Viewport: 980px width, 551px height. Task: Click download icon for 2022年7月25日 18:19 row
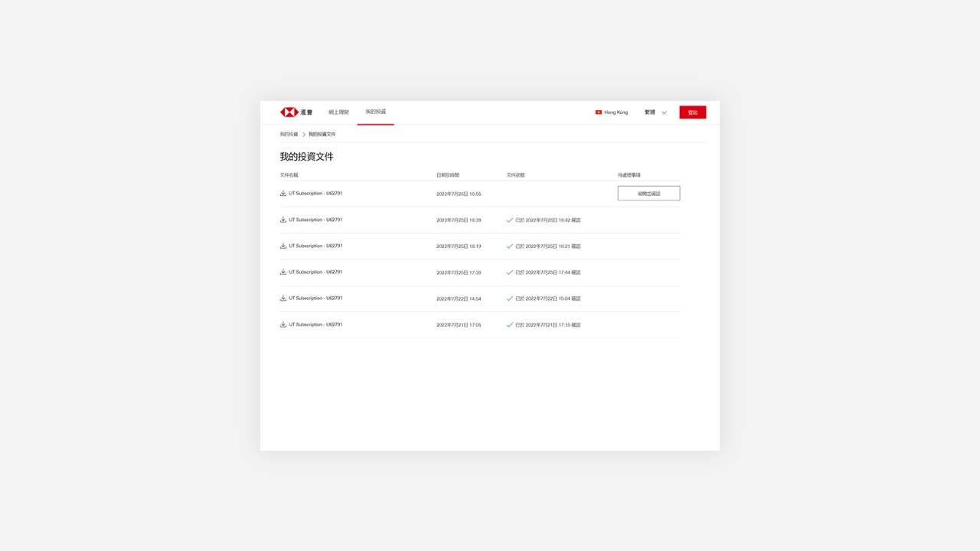click(283, 246)
